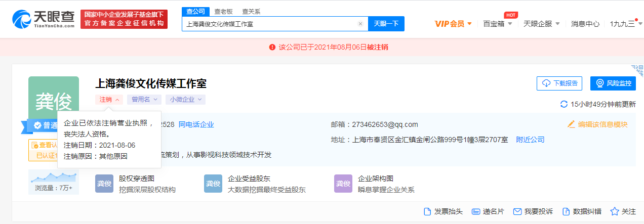Open the VIP会员 dropdown menu

point(453,24)
